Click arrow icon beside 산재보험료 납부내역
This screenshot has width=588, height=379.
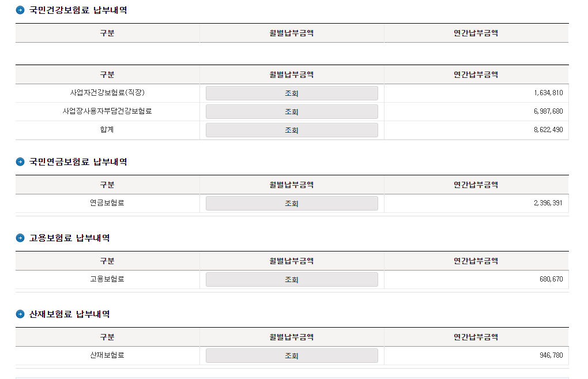tap(20, 314)
